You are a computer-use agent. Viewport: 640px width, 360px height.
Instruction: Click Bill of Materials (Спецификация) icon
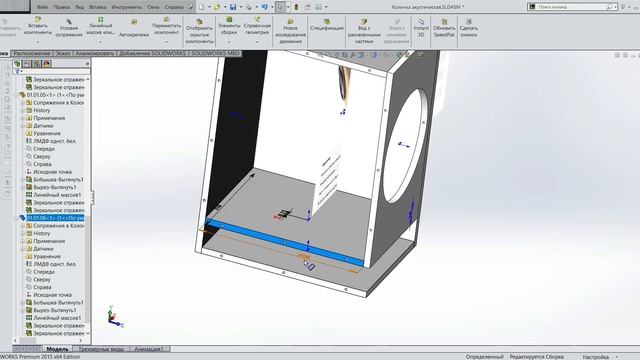tap(327, 21)
